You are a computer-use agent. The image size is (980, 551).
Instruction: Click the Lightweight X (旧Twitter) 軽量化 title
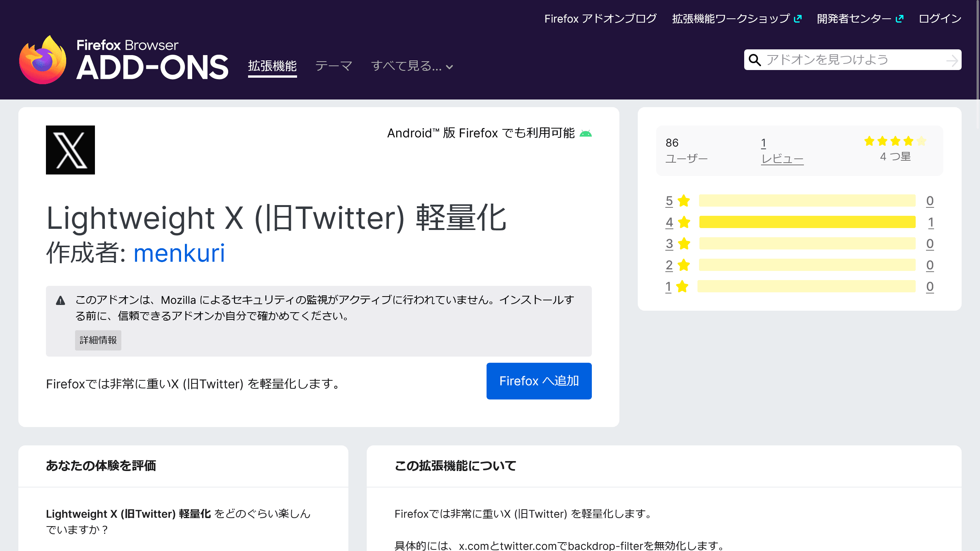[x=276, y=218]
